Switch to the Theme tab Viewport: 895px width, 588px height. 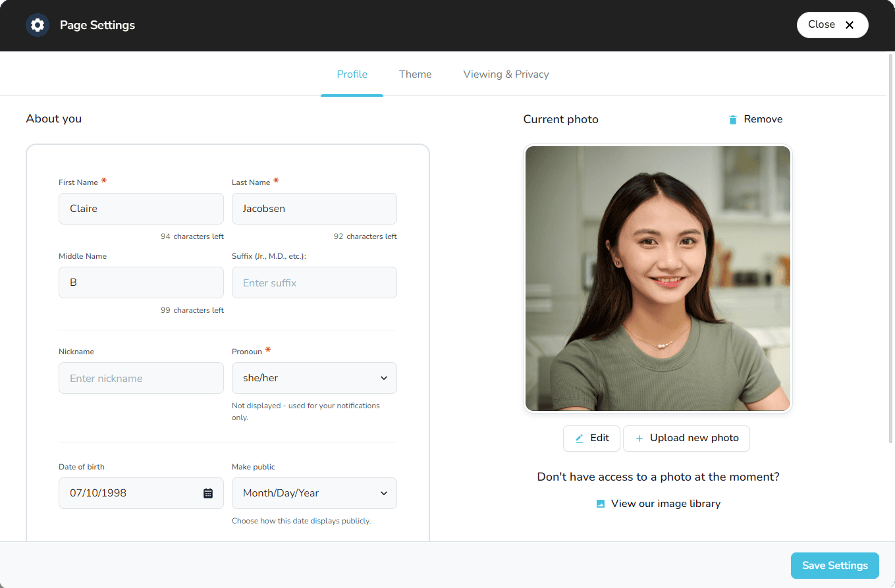click(x=415, y=74)
